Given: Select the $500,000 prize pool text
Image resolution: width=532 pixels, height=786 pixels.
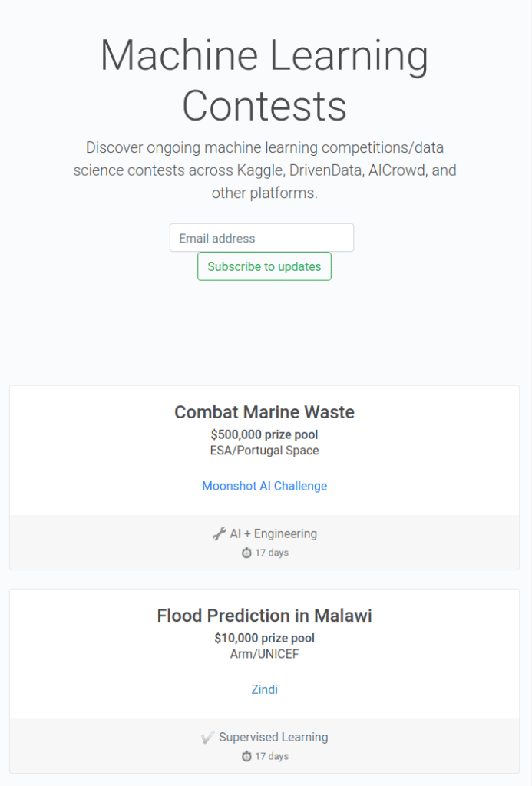Looking at the screenshot, I should click(264, 434).
